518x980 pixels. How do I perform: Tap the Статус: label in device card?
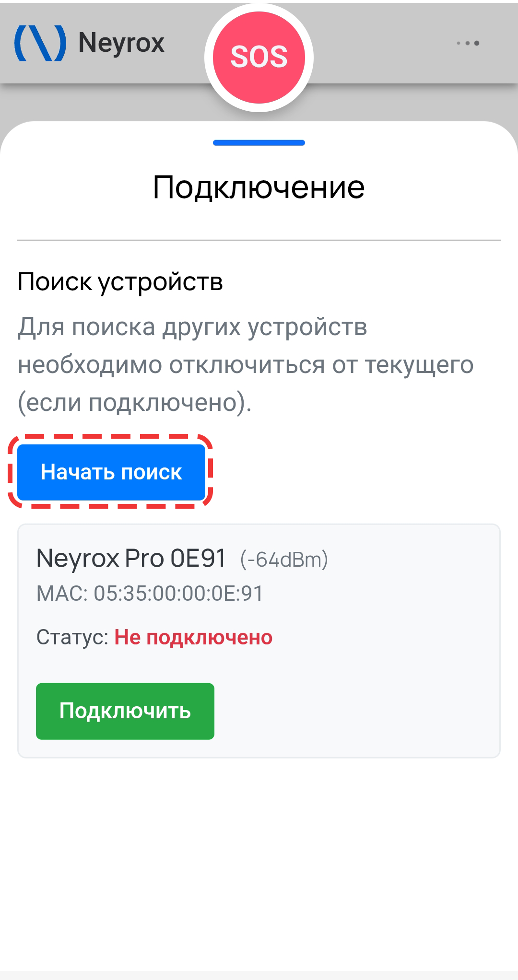coord(72,638)
